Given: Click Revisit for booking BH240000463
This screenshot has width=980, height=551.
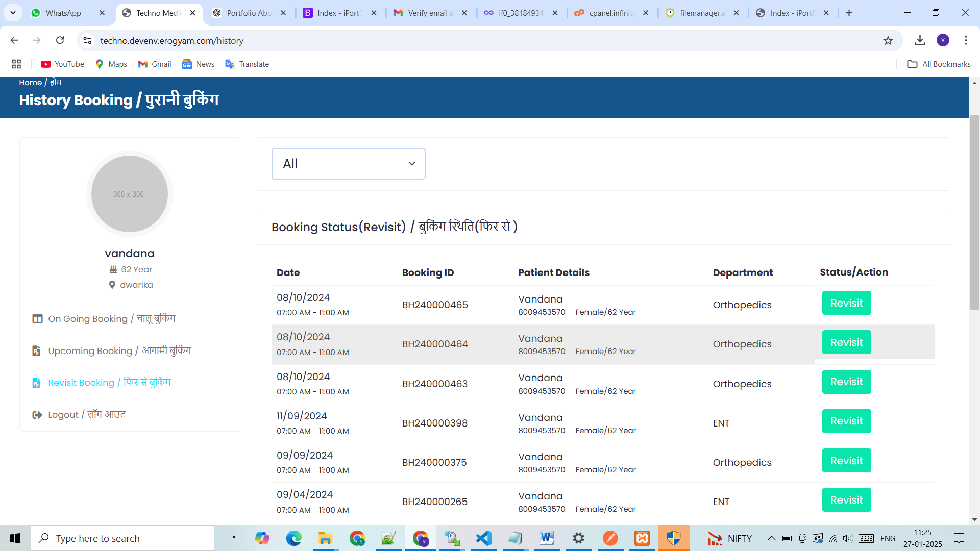Looking at the screenshot, I should pyautogui.click(x=846, y=382).
